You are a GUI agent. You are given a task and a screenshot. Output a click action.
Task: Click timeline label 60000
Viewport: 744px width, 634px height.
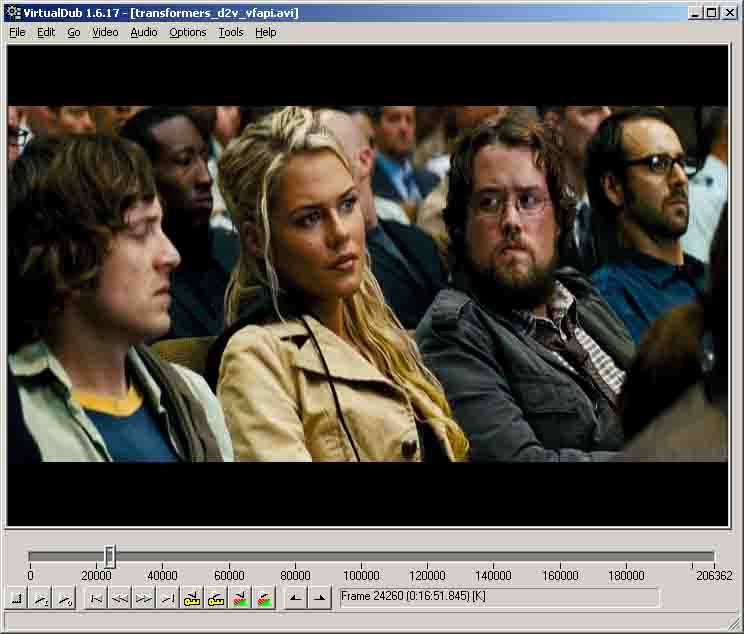pos(229,576)
